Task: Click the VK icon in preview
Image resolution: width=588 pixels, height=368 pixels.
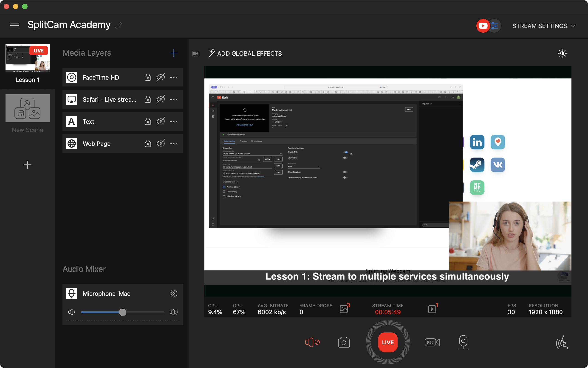Action: [498, 165]
